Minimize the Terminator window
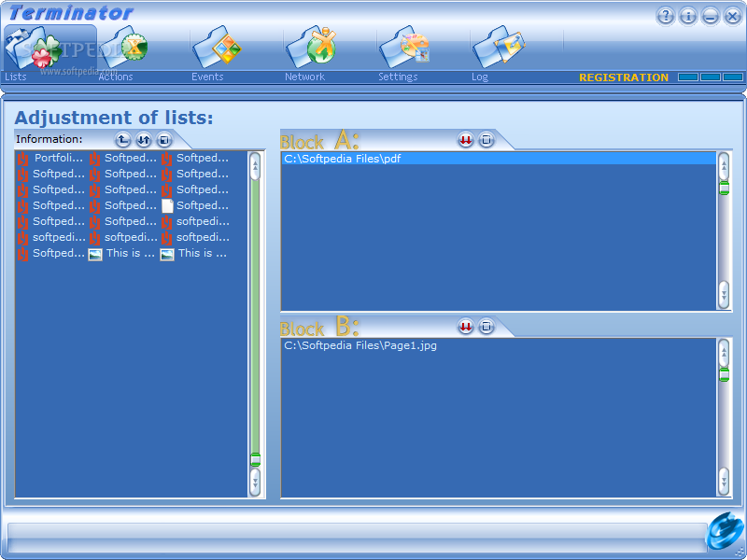The height and width of the screenshot is (560, 747). 711,16
